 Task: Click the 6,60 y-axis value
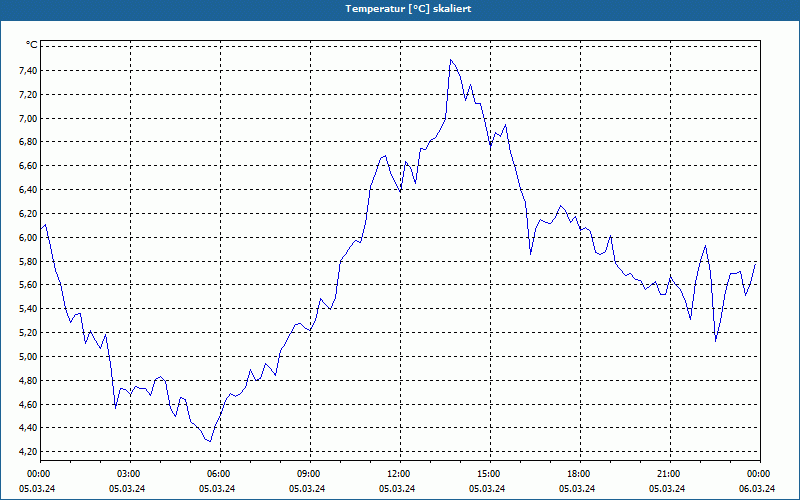tap(28, 166)
